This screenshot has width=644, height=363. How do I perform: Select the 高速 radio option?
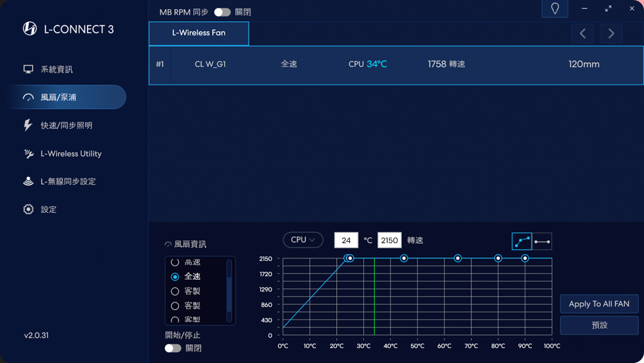(175, 262)
